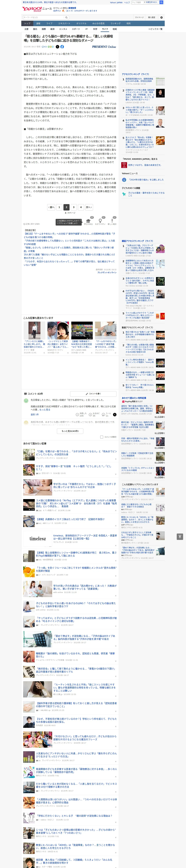Open settings via the gear icon
This screenshot has width=186, height=868.
click(161, 17)
